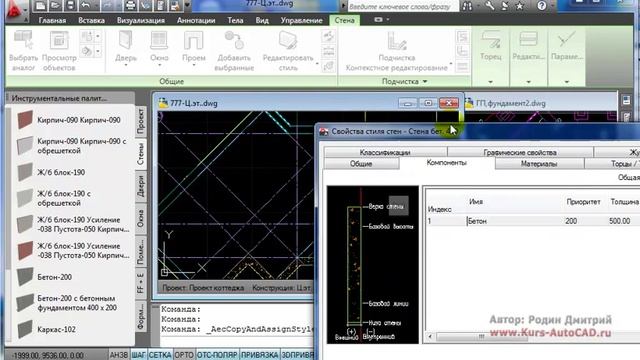Viewport: 640px width, 360px height.
Task: Click the small icon right of the Стена ribbon tab
Action: pos(379,19)
